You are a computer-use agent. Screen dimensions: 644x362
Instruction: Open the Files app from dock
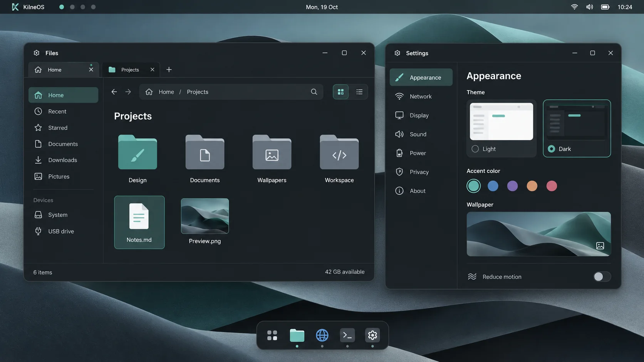click(297, 335)
